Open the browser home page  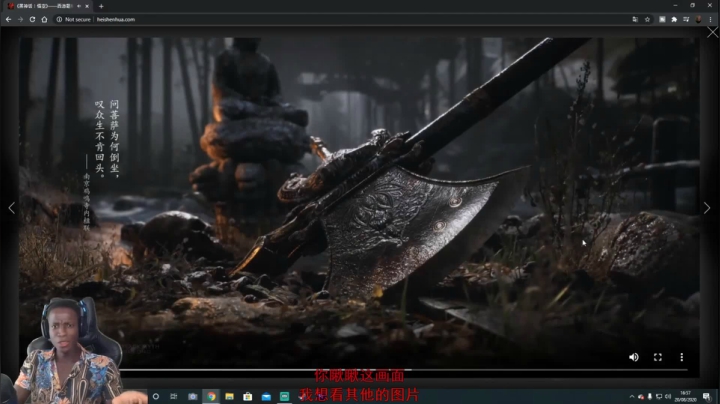(x=44, y=19)
